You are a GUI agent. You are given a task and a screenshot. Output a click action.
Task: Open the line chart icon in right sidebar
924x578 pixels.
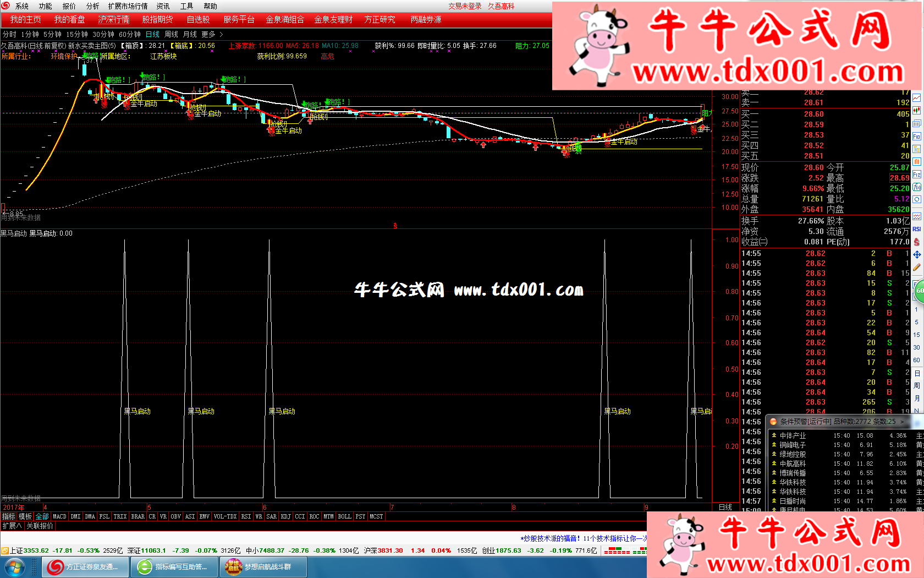pos(917,98)
